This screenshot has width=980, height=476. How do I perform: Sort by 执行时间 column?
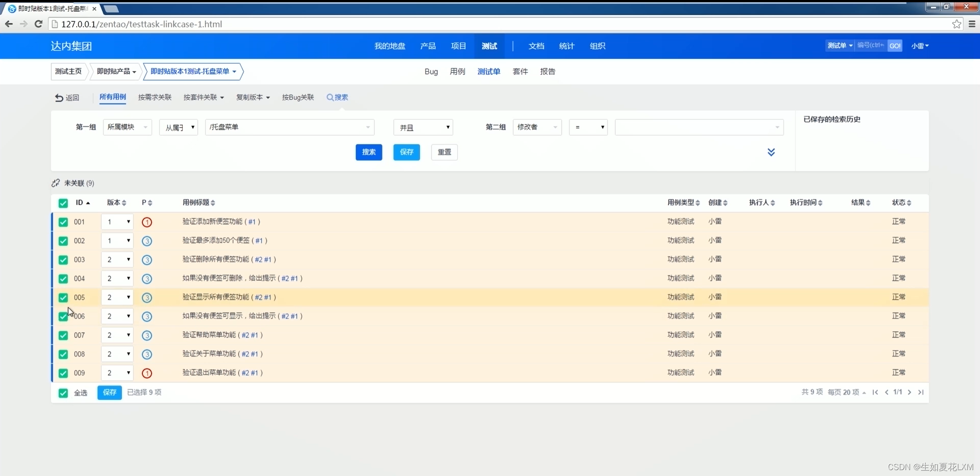[806, 202]
